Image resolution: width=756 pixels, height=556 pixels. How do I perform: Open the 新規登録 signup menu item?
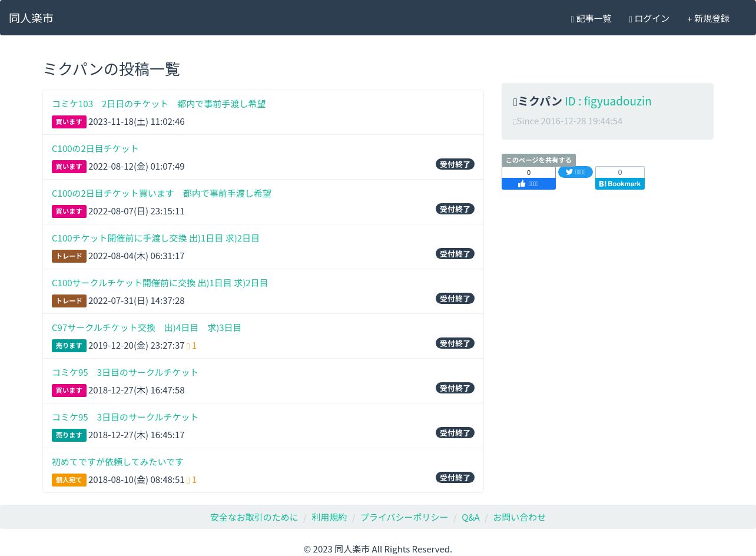pyautogui.click(x=708, y=18)
